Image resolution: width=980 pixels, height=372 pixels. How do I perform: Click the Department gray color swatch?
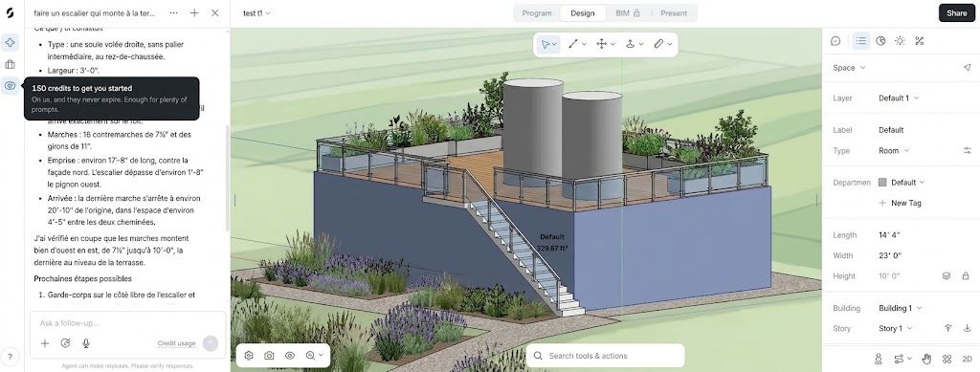(x=882, y=183)
